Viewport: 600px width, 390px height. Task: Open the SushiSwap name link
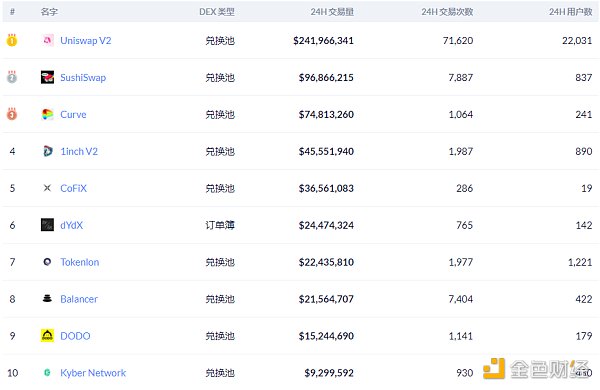pyautogui.click(x=83, y=78)
